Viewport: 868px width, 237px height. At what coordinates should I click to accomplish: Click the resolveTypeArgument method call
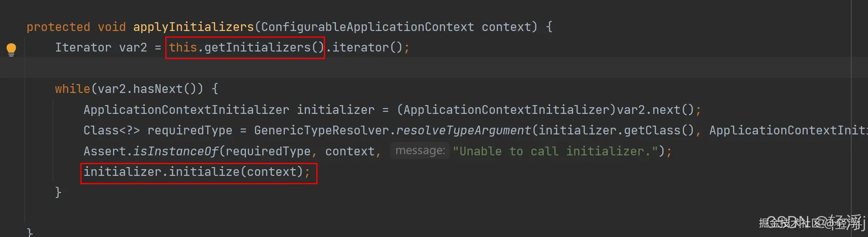pos(463,130)
